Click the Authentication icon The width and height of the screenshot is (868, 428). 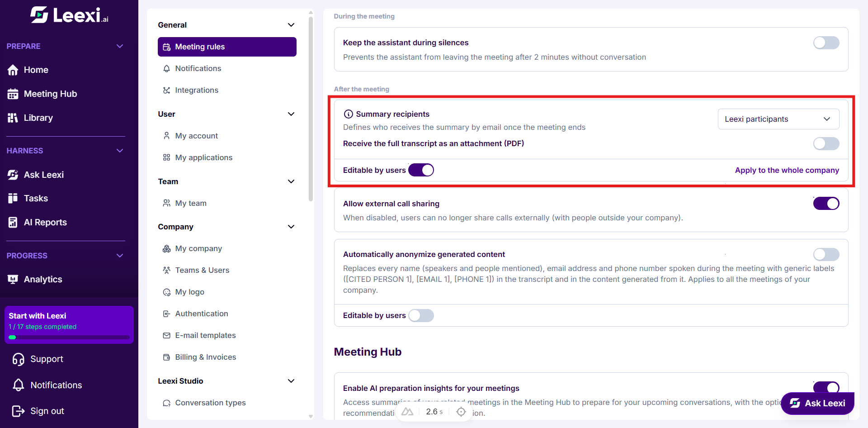[166, 314]
